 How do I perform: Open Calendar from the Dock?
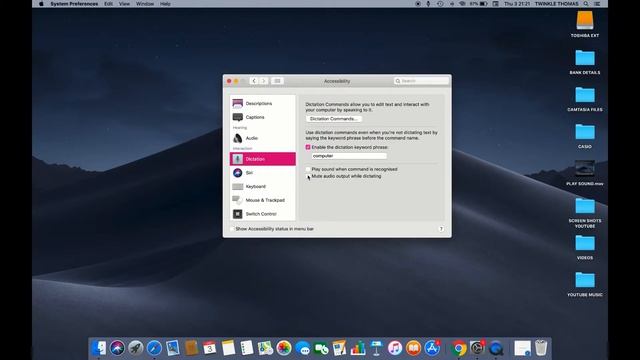point(210,348)
